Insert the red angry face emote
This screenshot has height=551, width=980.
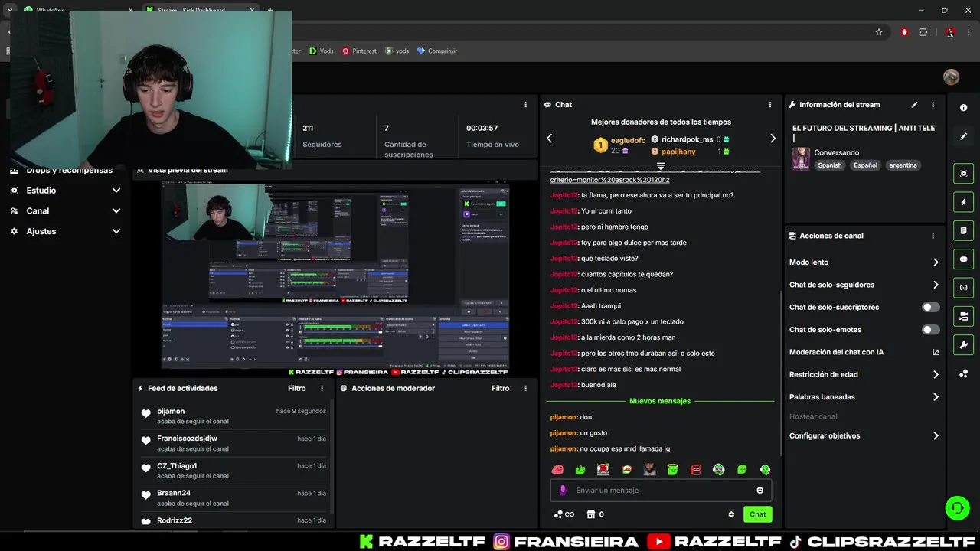pos(696,469)
